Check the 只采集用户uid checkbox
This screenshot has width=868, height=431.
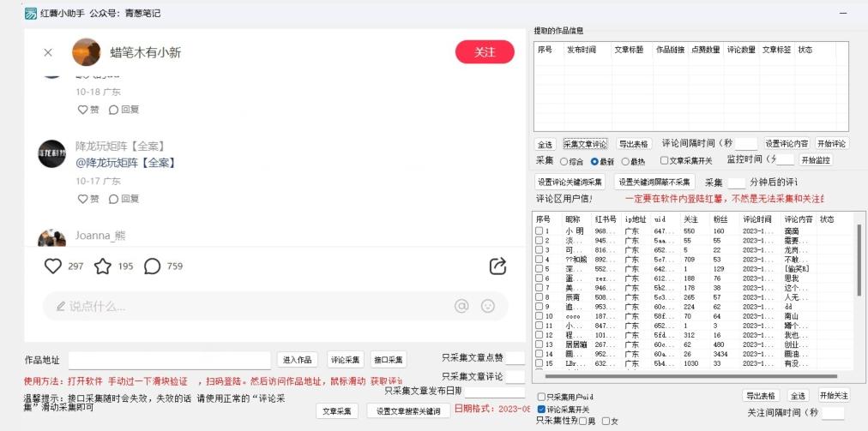point(541,397)
